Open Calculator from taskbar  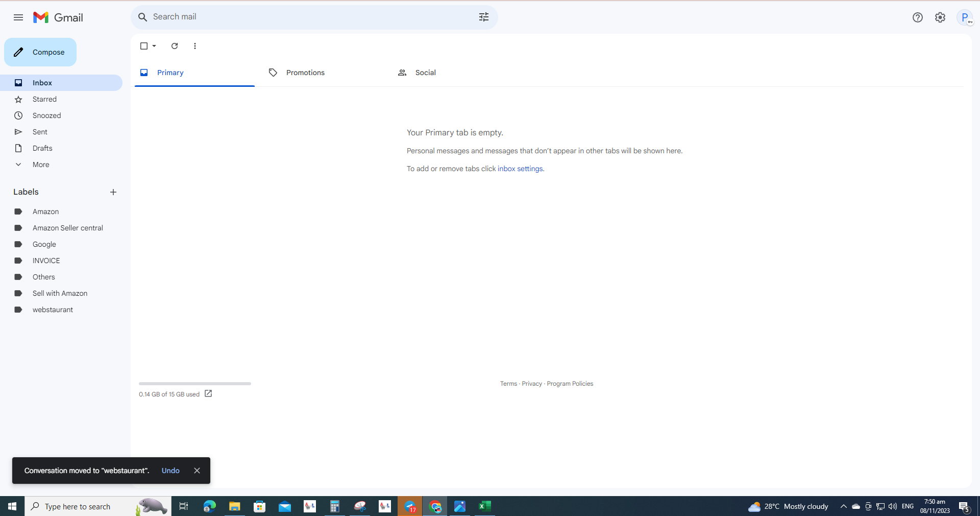335,506
